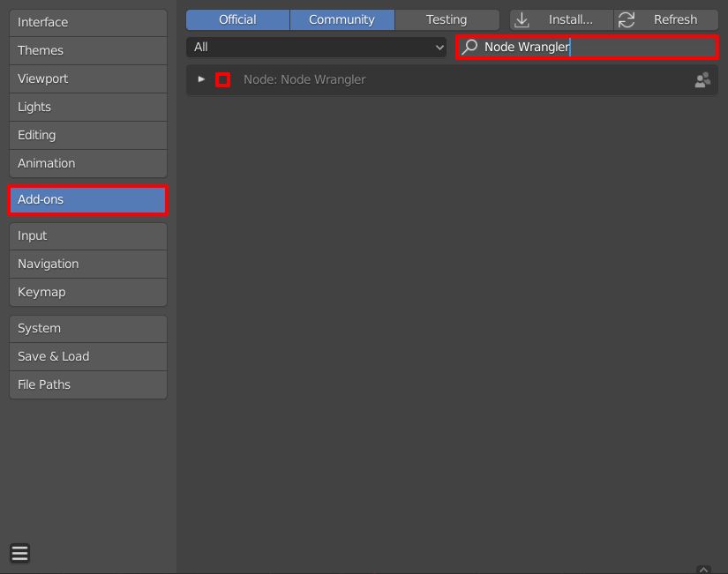Open the All category dropdown

[x=316, y=48]
